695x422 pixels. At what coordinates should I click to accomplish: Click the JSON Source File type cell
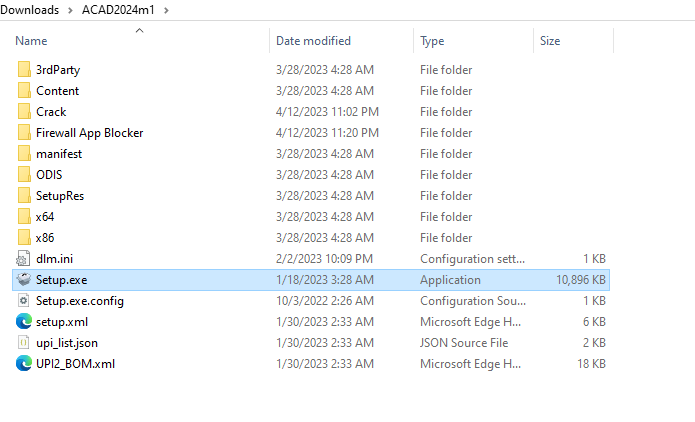pyautogui.click(x=464, y=343)
